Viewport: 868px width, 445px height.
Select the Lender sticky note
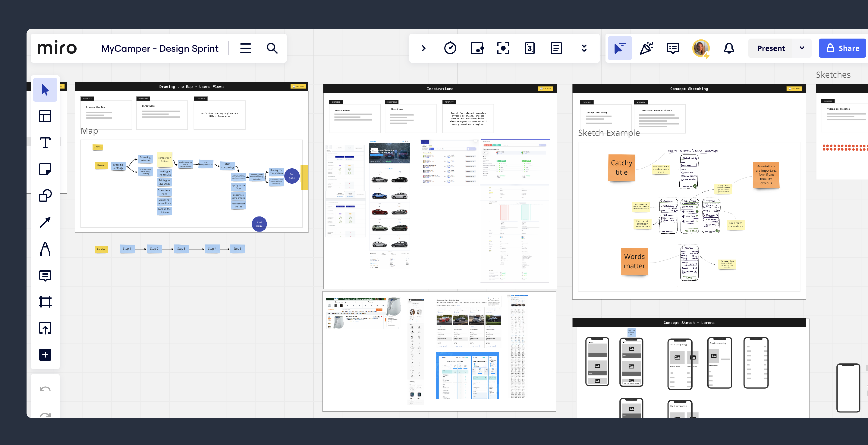click(x=101, y=249)
